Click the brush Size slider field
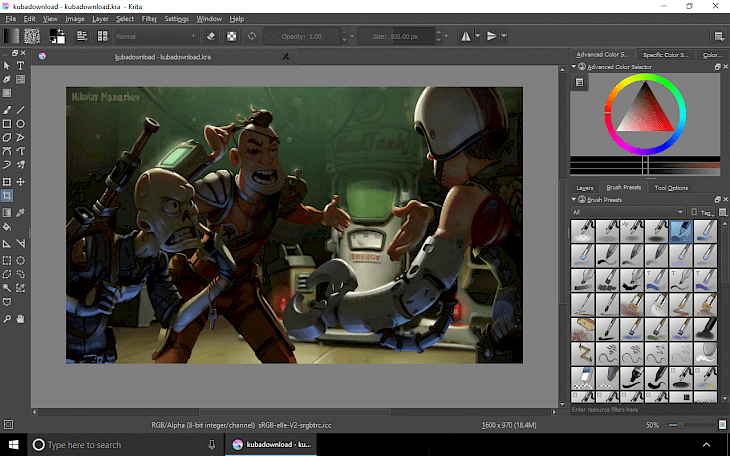Image resolution: width=730 pixels, height=456 pixels. (397, 36)
